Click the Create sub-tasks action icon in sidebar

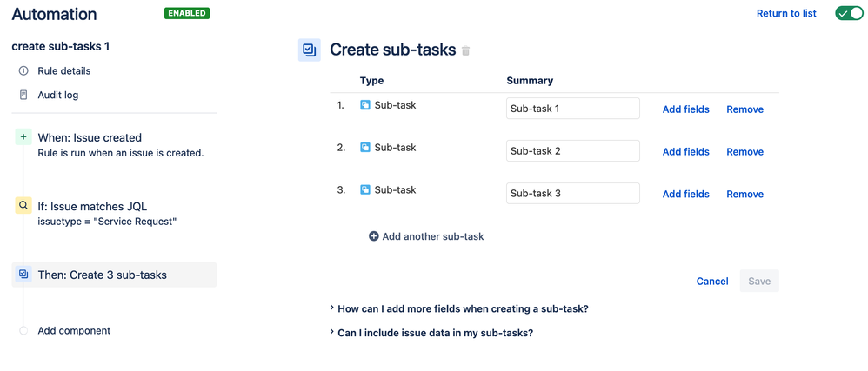pos(23,275)
